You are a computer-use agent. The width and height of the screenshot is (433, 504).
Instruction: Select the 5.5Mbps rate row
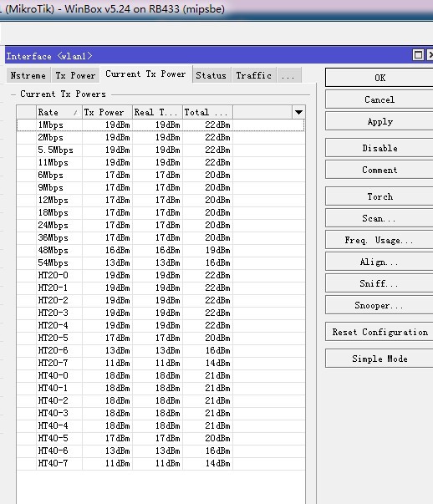coord(160,150)
